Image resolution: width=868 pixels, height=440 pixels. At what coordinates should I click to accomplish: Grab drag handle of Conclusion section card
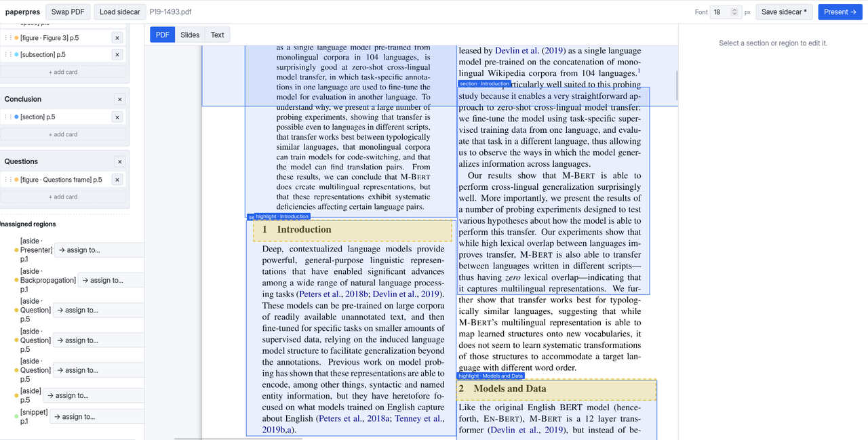(x=8, y=117)
